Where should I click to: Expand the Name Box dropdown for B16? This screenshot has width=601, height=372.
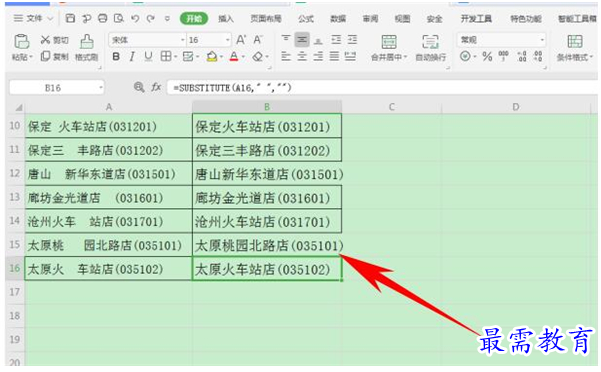pos(100,88)
